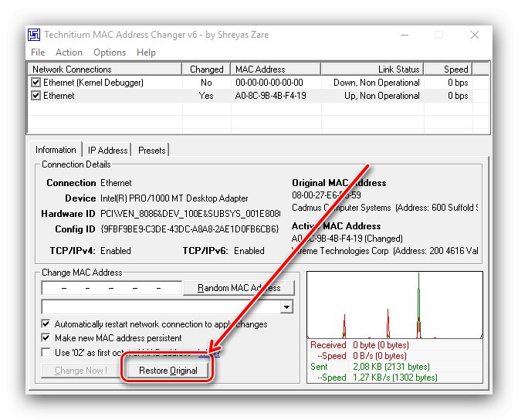Switch to the Presets tab
The image size is (518, 420).
coord(152,151)
